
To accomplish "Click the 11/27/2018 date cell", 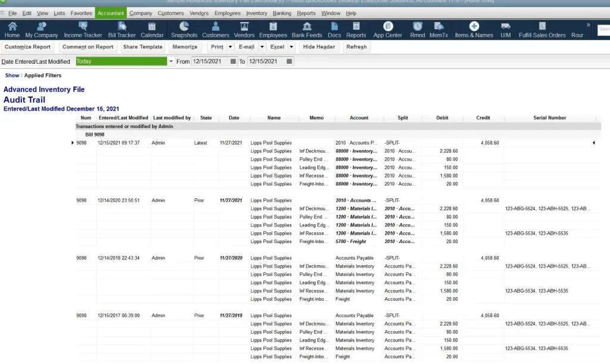I will pos(231,316).
